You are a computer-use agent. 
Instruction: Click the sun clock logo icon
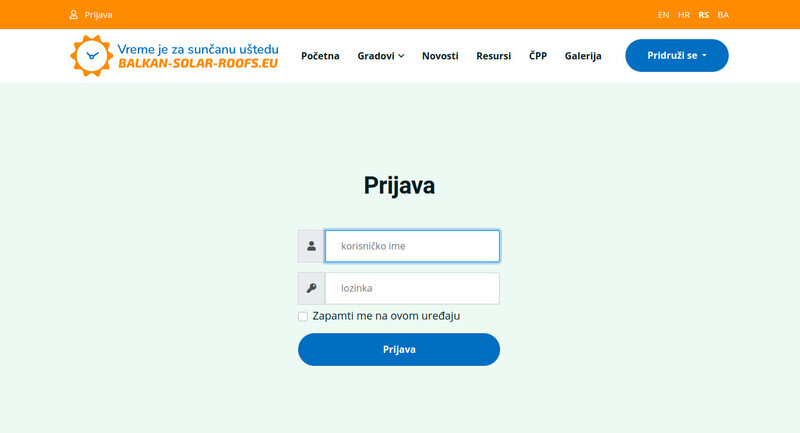(x=92, y=56)
